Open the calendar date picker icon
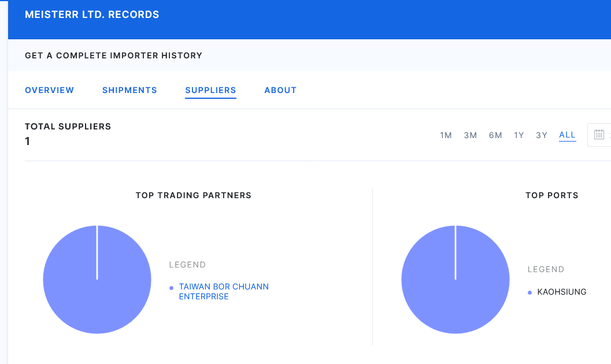 tap(599, 135)
